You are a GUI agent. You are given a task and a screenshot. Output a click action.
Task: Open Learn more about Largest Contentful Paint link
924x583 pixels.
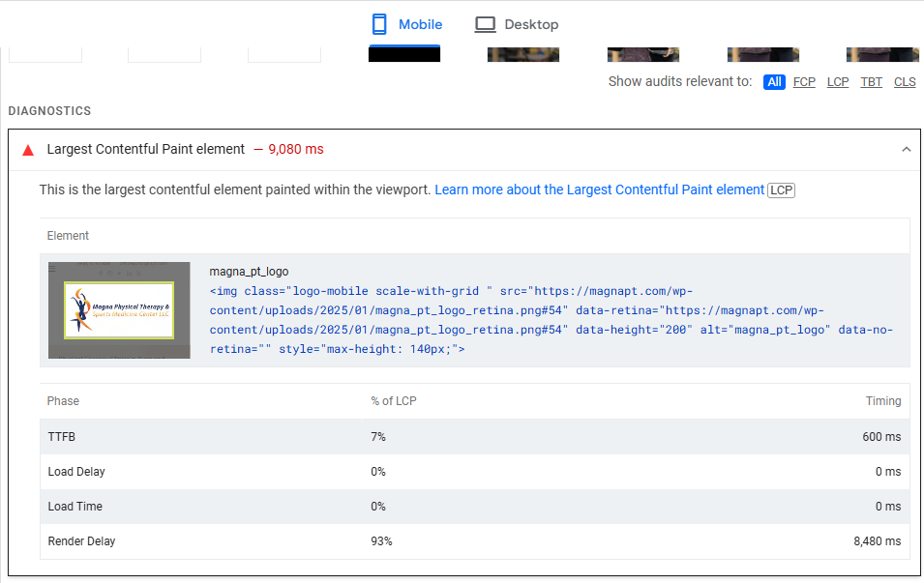click(x=599, y=190)
